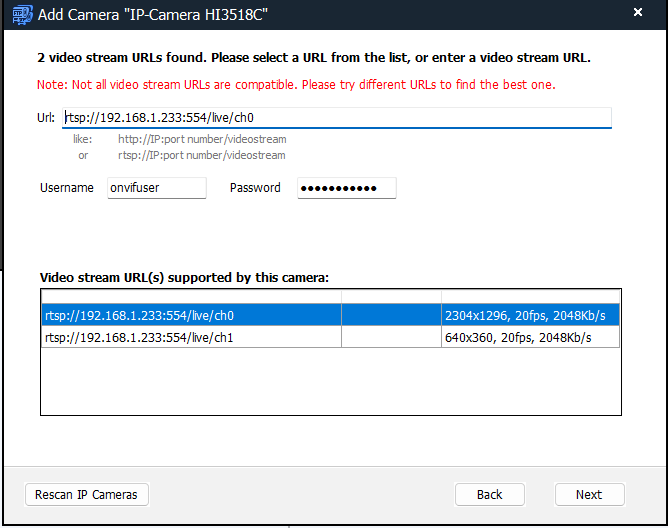Click the "Url:" label beside the address field
This screenshot has height=528, width=668.
pos(45,119)
